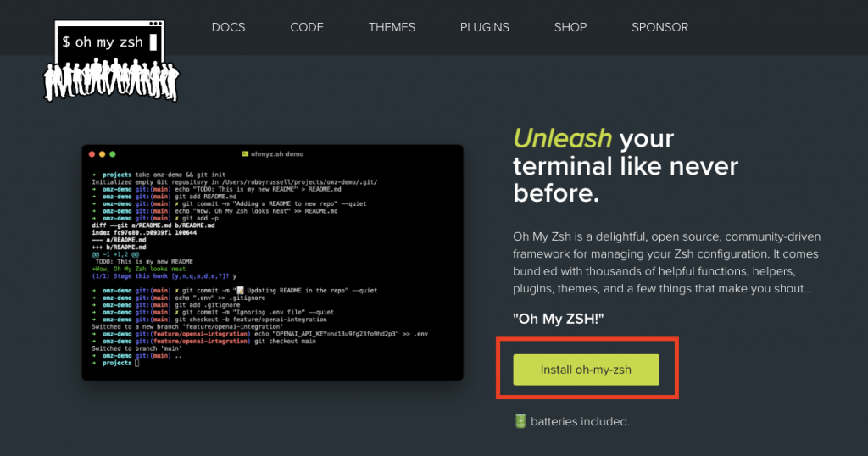Go to THEMES page

point(392,27)
